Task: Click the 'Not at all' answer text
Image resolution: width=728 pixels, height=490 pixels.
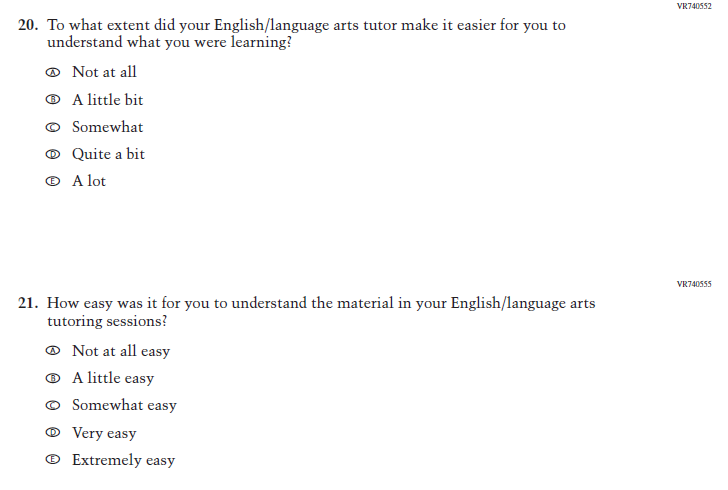Action: (x=104, y=72)
